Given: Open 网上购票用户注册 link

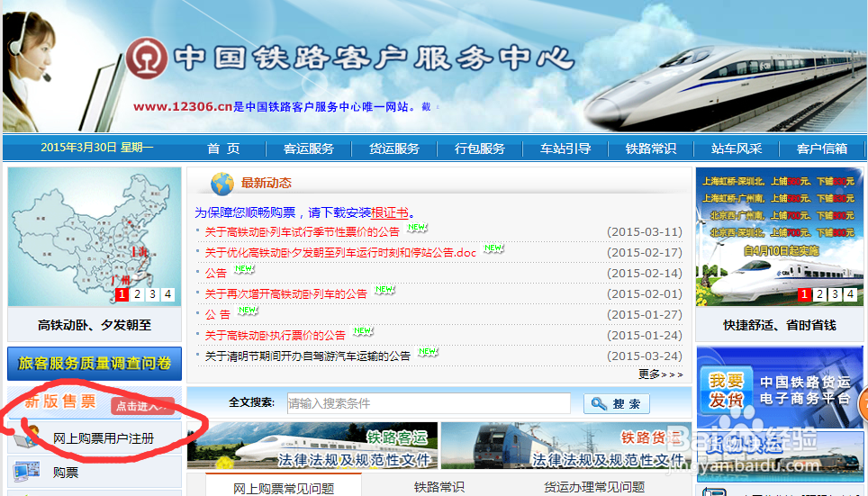Looking at the screenshot, I should [x=103, y=438].
